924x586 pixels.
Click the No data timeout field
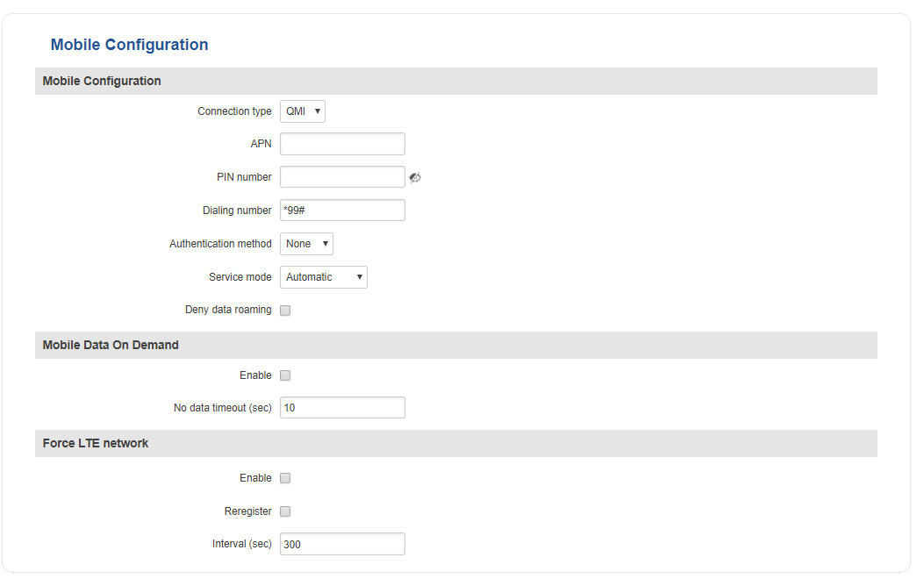click(x=342, y=408)
